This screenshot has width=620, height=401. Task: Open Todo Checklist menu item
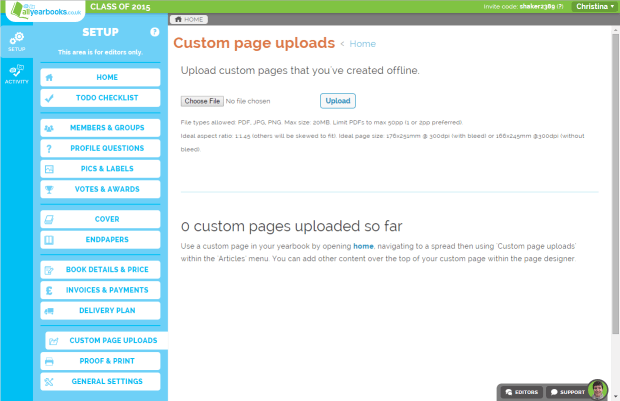100,98
